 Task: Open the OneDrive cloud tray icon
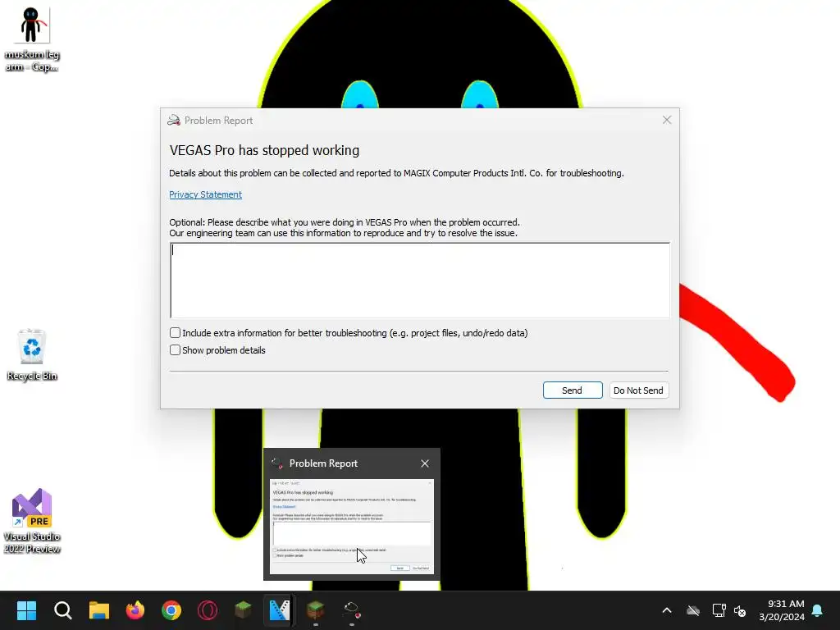[693, 610]
